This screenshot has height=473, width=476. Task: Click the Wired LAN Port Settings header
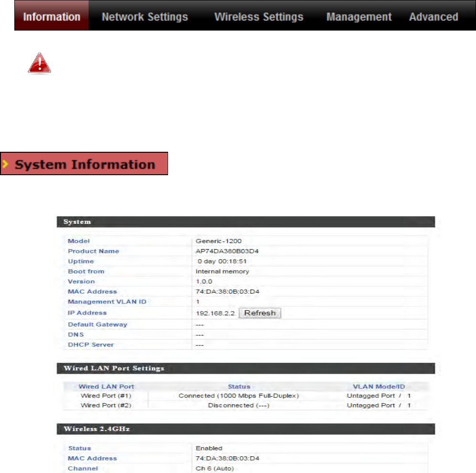[245, 368]
